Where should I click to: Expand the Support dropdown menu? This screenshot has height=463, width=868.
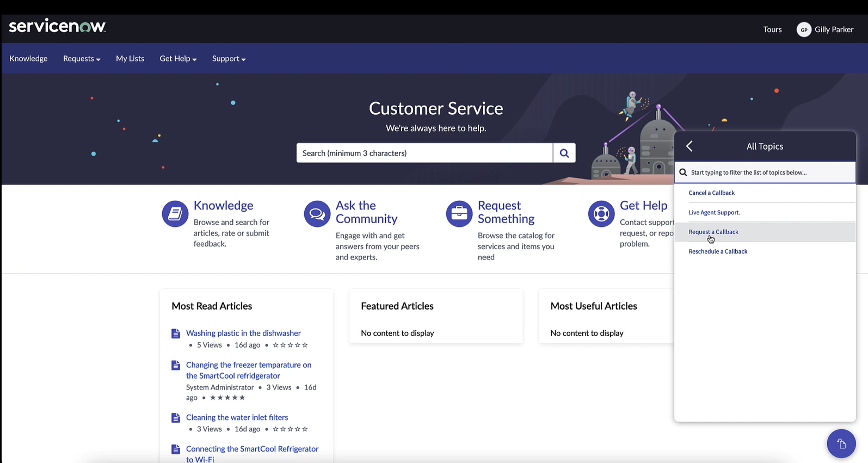click(229, 58)
